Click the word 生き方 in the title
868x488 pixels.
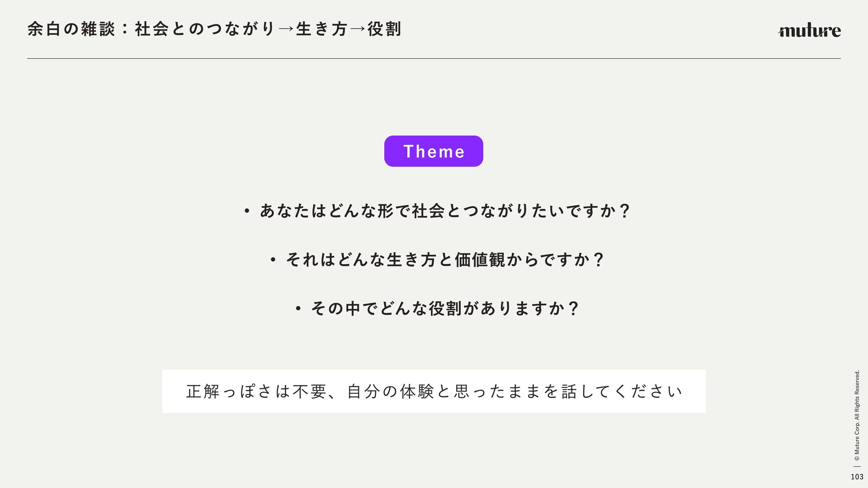point(322,29)
